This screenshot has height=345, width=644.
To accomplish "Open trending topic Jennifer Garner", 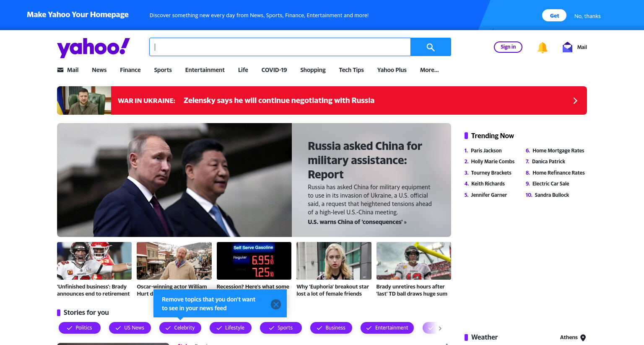I will tap(489, 195).
